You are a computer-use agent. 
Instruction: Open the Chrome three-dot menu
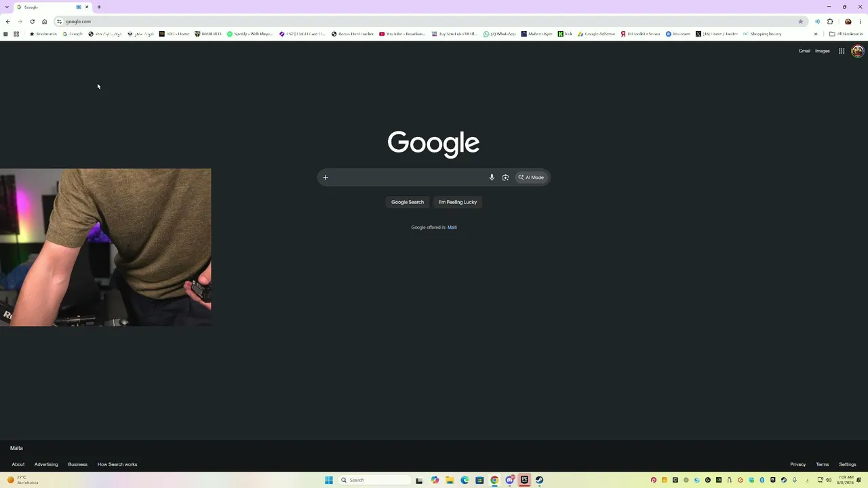[860, 22]
